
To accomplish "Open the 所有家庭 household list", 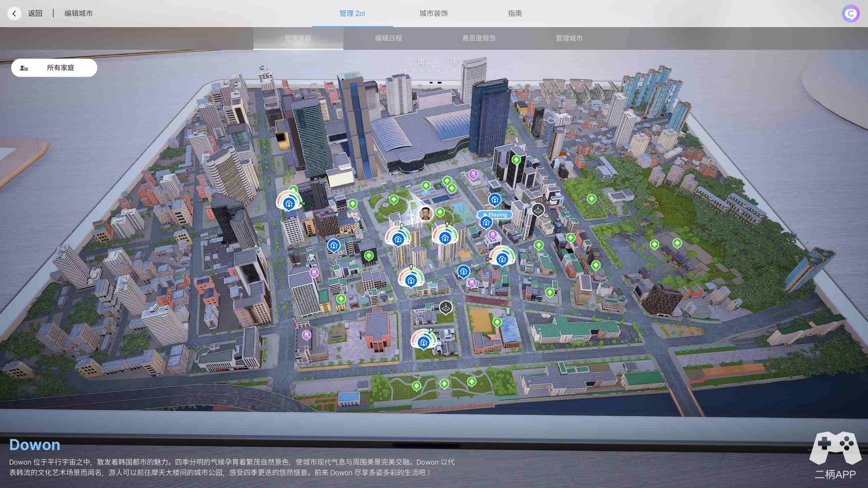I will [54, 68].
